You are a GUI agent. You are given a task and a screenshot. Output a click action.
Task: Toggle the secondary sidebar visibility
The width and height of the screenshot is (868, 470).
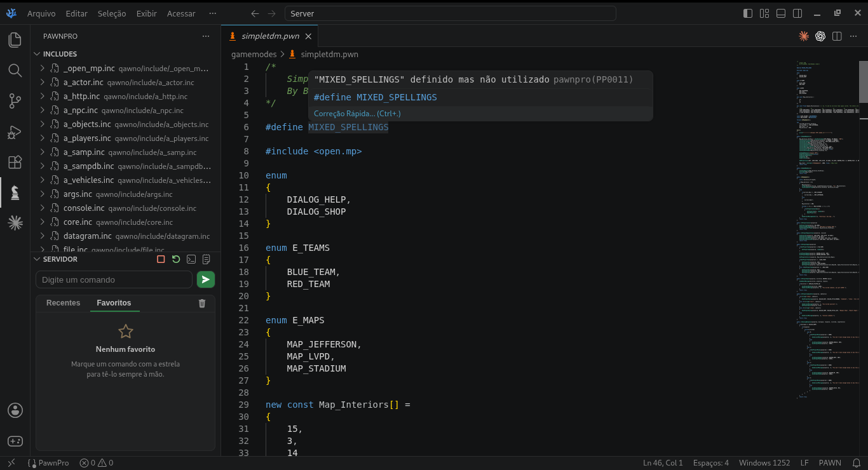coord(797,13)
